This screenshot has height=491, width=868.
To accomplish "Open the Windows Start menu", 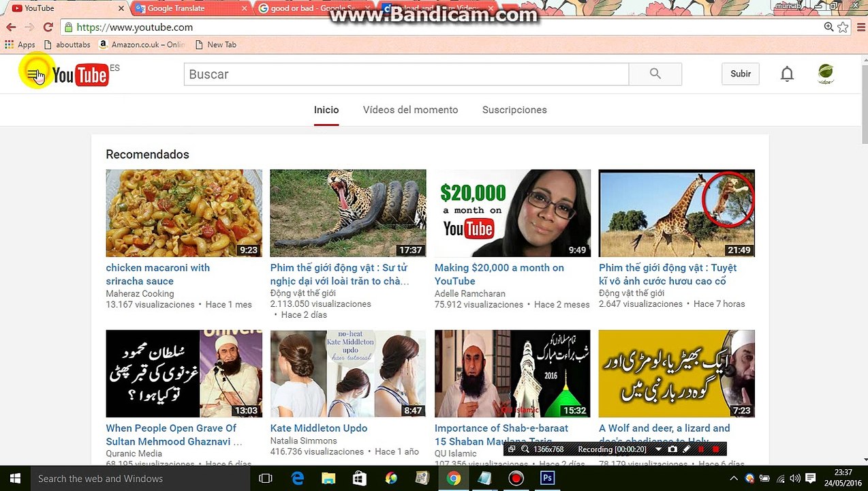I will coord(14,479).
